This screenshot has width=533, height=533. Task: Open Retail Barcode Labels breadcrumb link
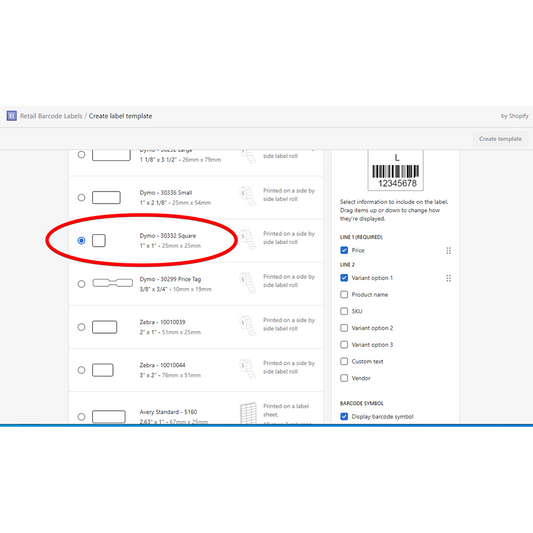51,116
